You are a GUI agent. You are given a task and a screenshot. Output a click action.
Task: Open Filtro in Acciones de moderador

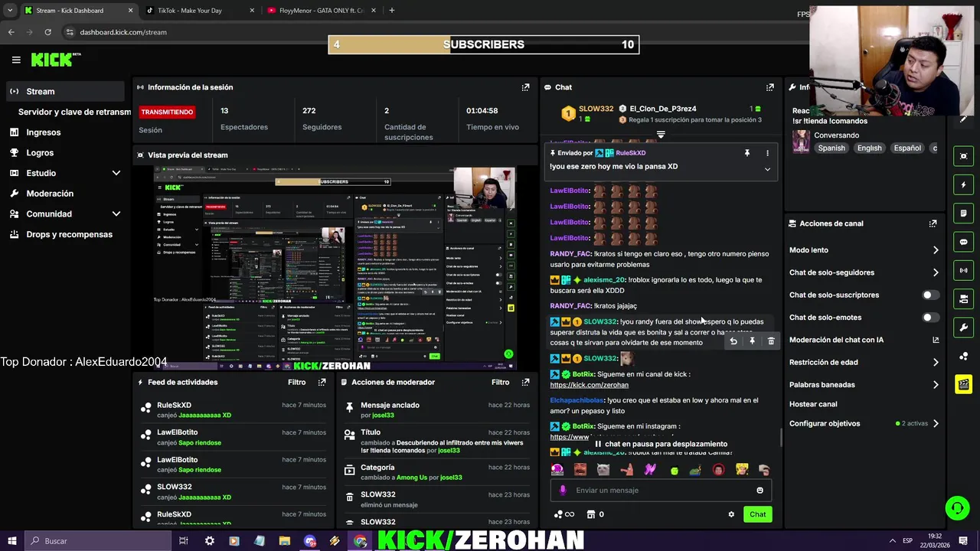[x=500, y=382]
